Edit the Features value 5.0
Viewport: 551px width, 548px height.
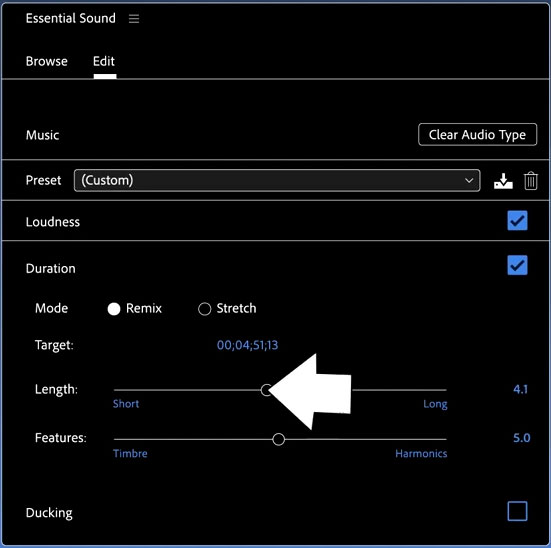(x=521, y=438)
